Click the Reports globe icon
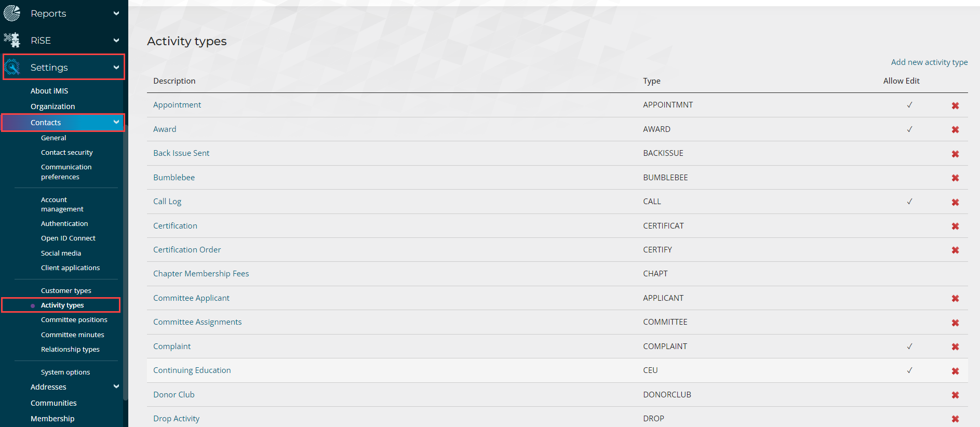 point(12,13)
